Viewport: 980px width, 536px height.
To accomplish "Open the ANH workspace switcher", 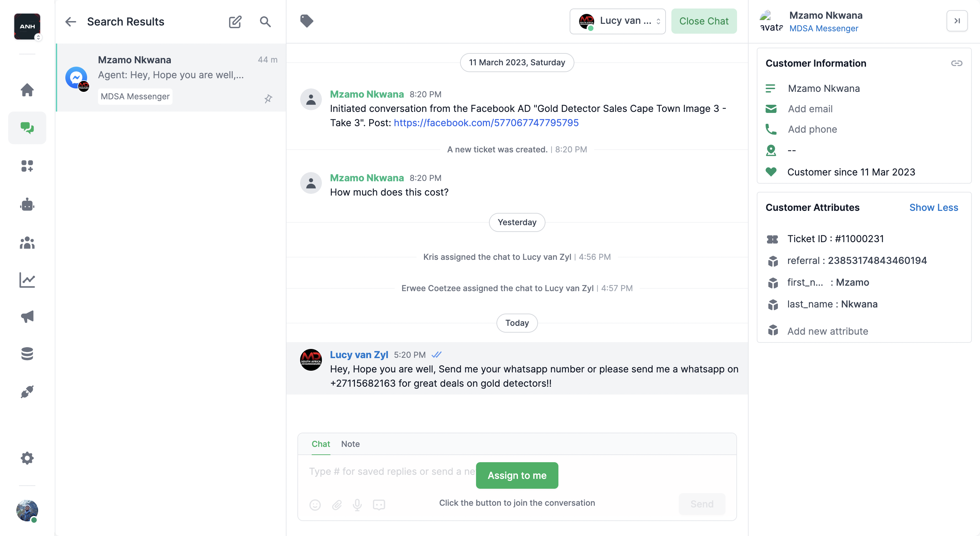I will [x=27, y=27].
